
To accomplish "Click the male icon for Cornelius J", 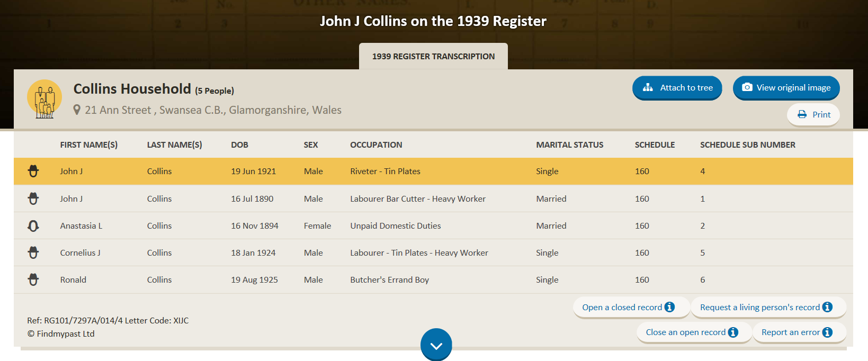I will (33, 252).
